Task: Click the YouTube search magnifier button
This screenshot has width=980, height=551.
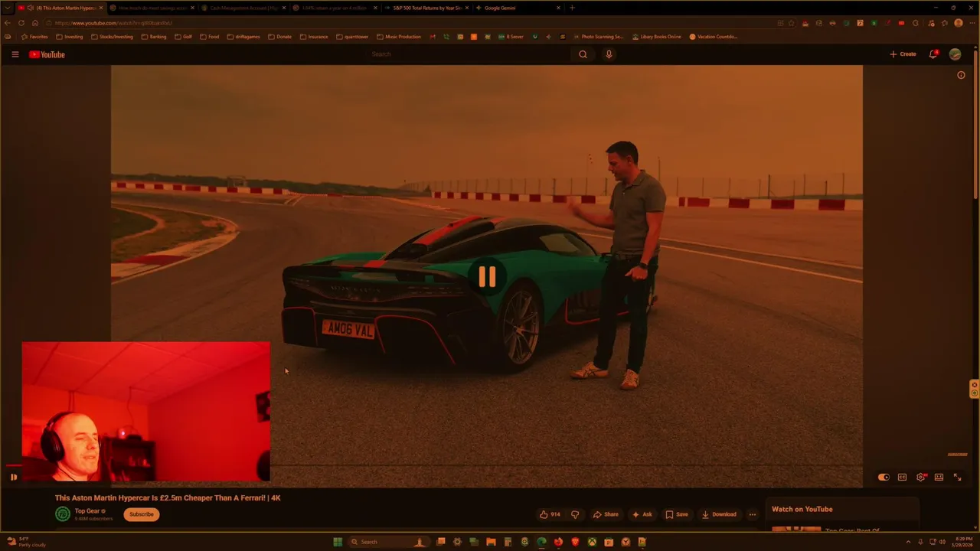Action: [583, 54]
